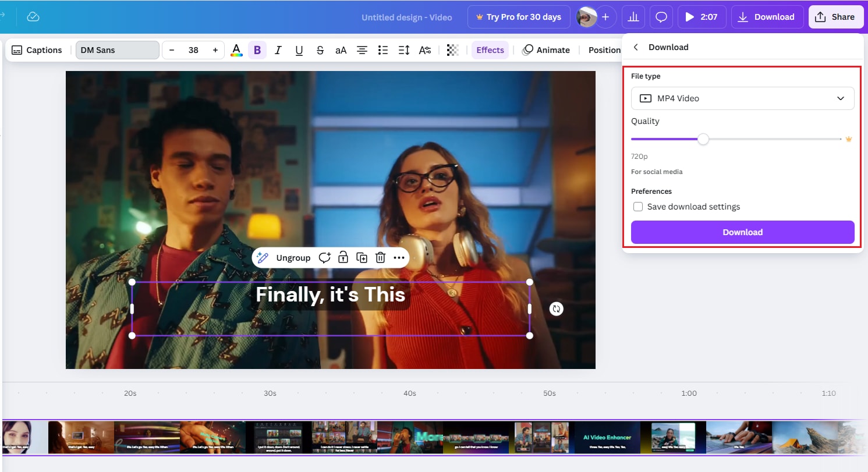Open Position panel
868x472 pixels.
click(604, 50)
